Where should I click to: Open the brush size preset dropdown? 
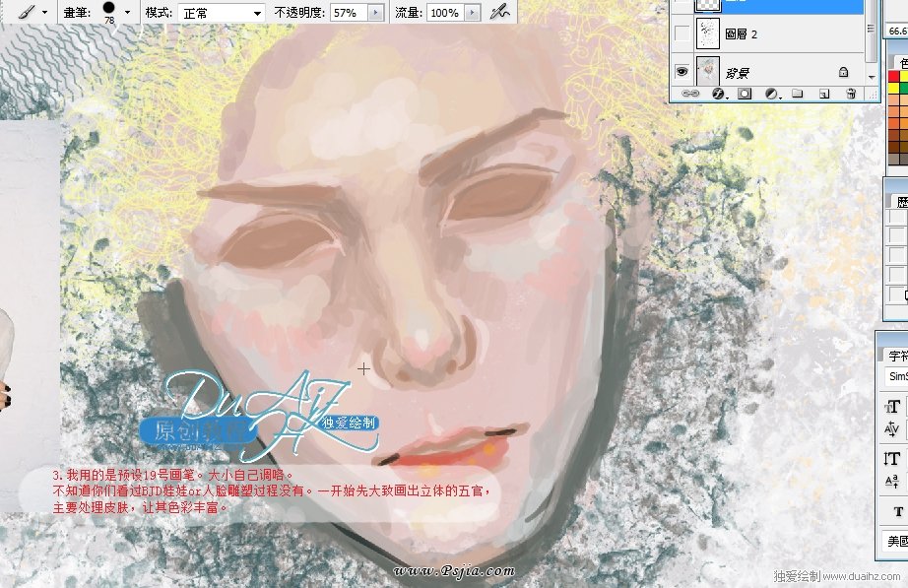127,13
